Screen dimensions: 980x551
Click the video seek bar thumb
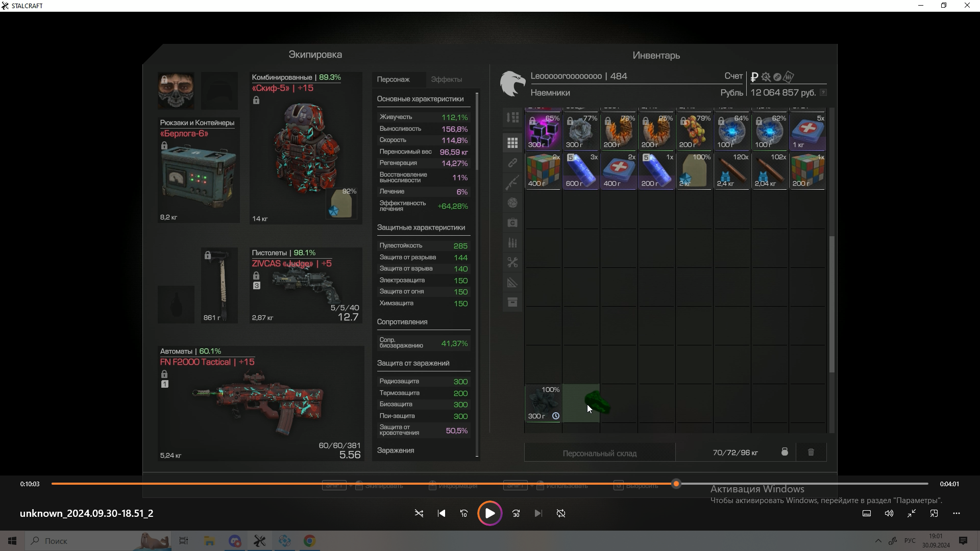coord(676,484)
